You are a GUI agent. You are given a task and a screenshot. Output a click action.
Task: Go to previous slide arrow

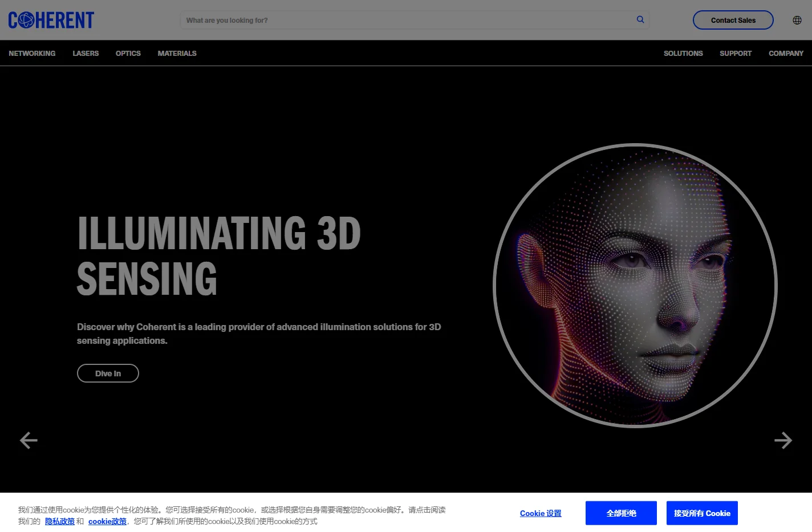tap(29, 440)
